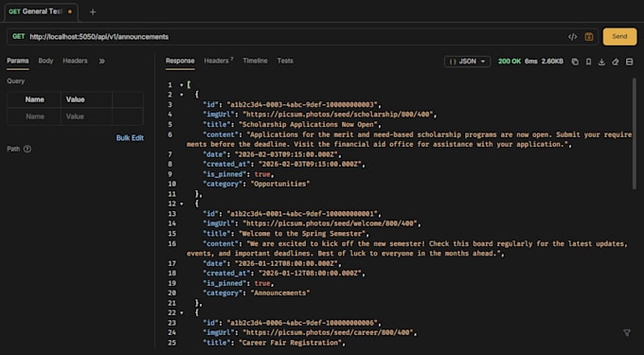Open the JSON response format dropdown

pyautogui.click(x=467, y=62)
